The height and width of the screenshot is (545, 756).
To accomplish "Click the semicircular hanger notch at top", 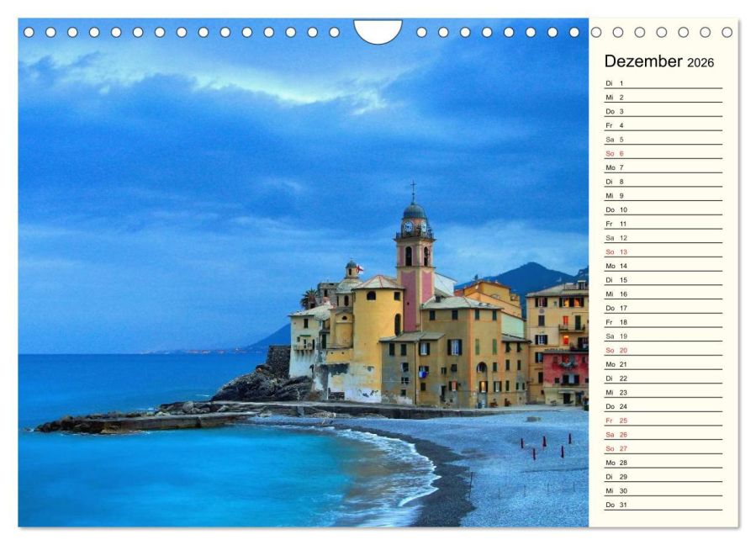I will (378, 32).
